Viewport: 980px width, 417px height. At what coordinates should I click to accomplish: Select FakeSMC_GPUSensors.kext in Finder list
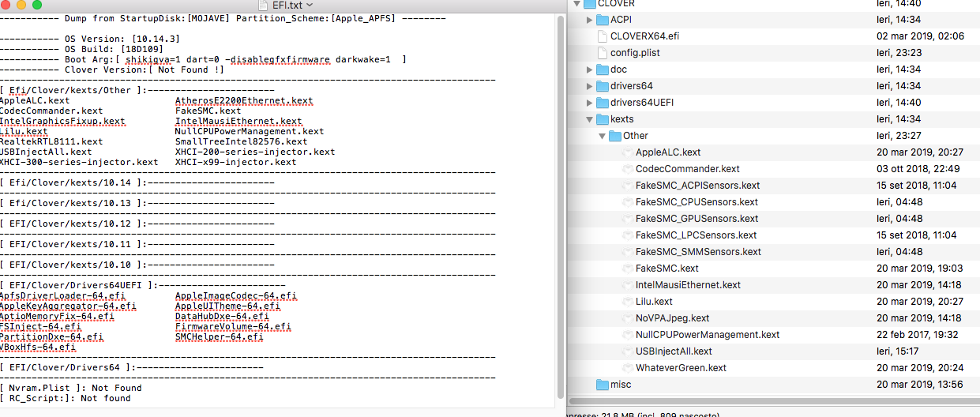click(697, 219)
